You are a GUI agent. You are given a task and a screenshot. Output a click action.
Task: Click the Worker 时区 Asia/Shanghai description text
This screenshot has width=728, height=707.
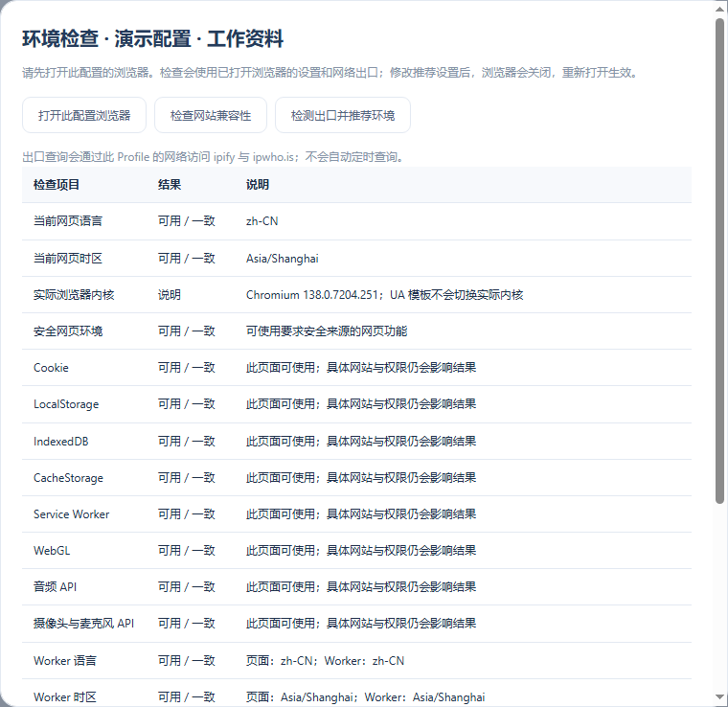366,696
